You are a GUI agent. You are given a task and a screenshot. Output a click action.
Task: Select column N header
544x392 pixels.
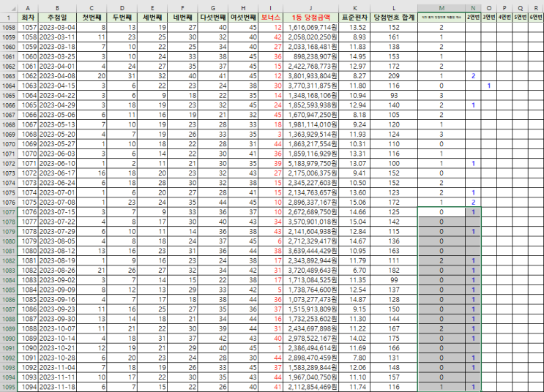473,8
